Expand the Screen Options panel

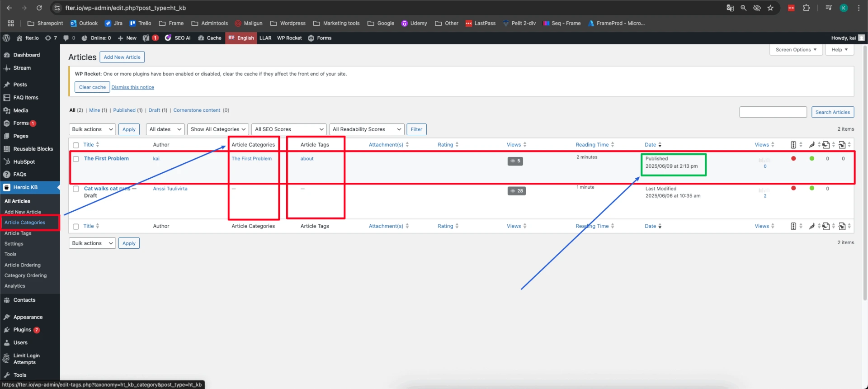[x=796, y=50]
